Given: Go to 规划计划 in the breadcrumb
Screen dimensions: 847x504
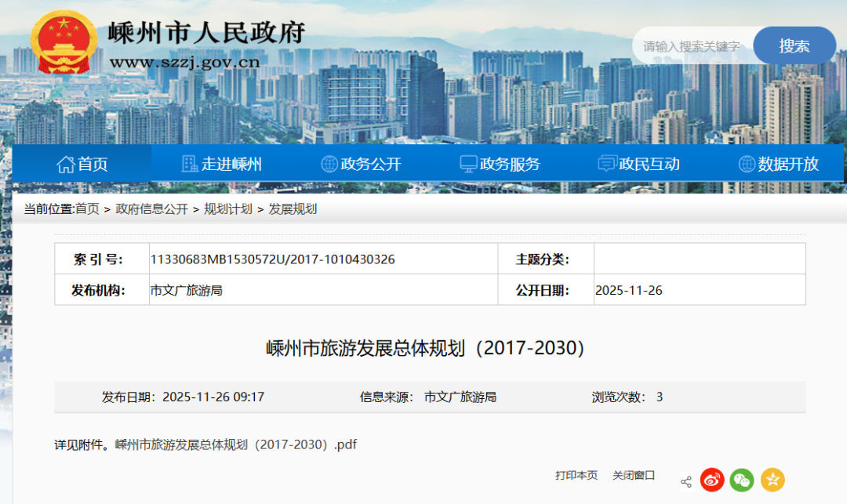Looking at the screenshot, I should tap(228, 208).
